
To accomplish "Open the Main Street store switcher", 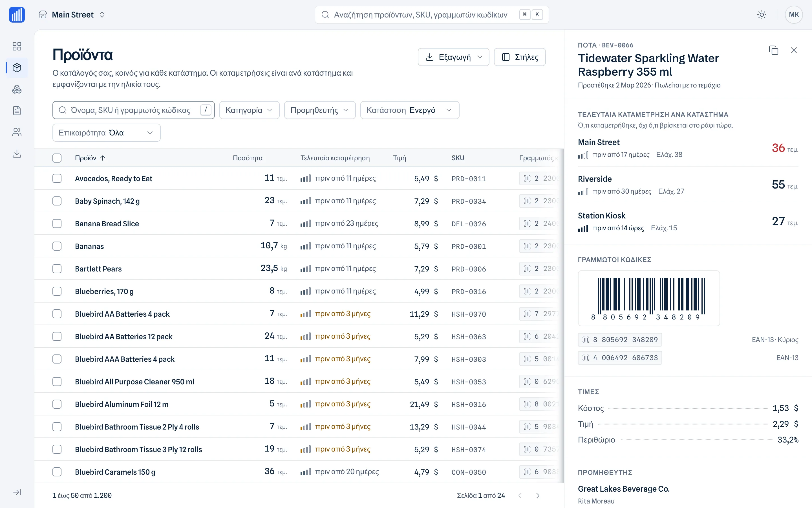I will click(x=72, y=15).
